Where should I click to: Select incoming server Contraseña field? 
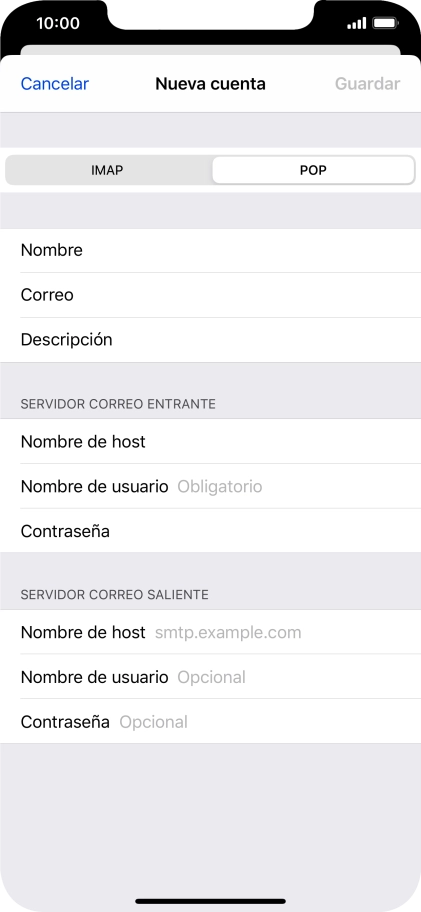point(210,530)
